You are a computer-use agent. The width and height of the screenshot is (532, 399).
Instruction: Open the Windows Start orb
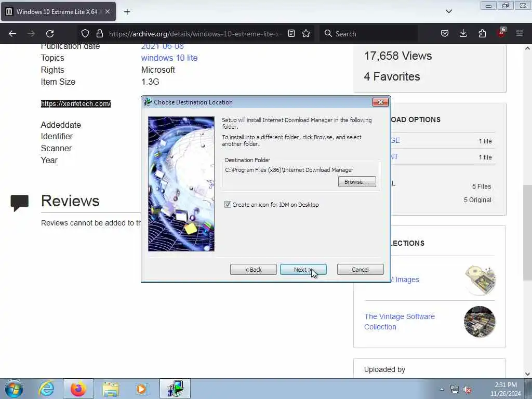click(14, 389)
